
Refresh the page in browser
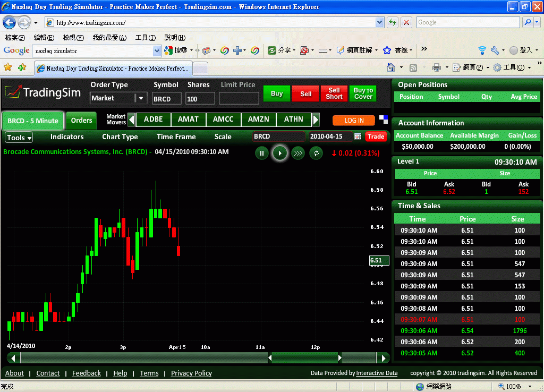[393, 22]
